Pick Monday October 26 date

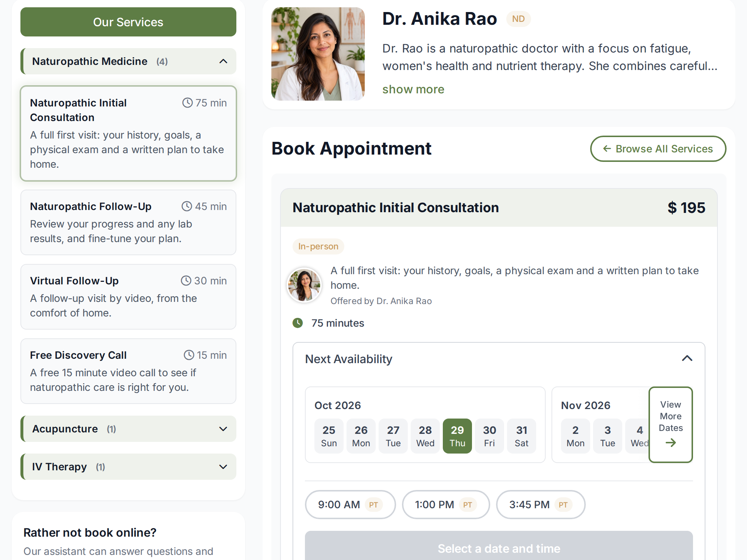click(361, 436)
